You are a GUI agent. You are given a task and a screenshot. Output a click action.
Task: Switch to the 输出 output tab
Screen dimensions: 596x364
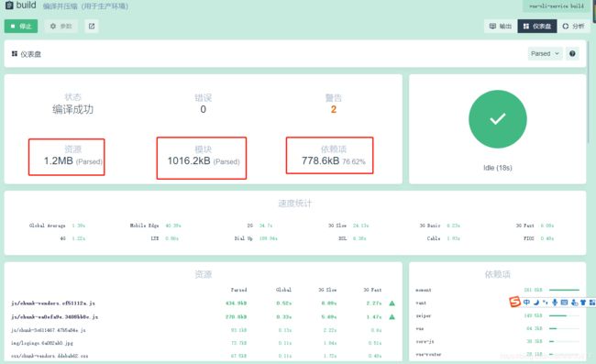[501, 27]
